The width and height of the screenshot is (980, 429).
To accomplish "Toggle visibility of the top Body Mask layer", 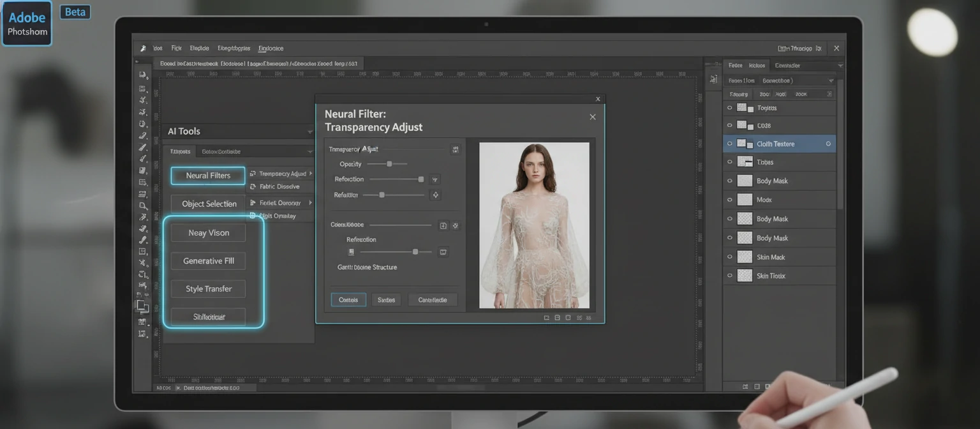I will click(x=729, y=181).
